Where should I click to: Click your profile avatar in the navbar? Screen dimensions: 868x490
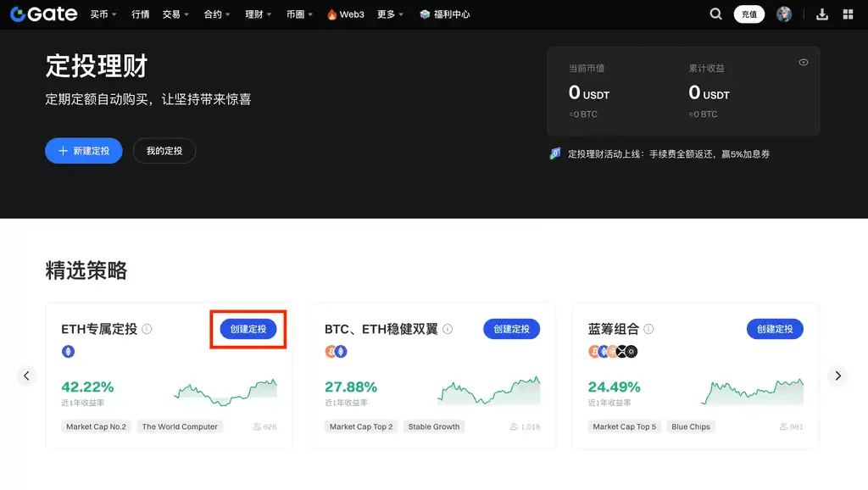784,14
